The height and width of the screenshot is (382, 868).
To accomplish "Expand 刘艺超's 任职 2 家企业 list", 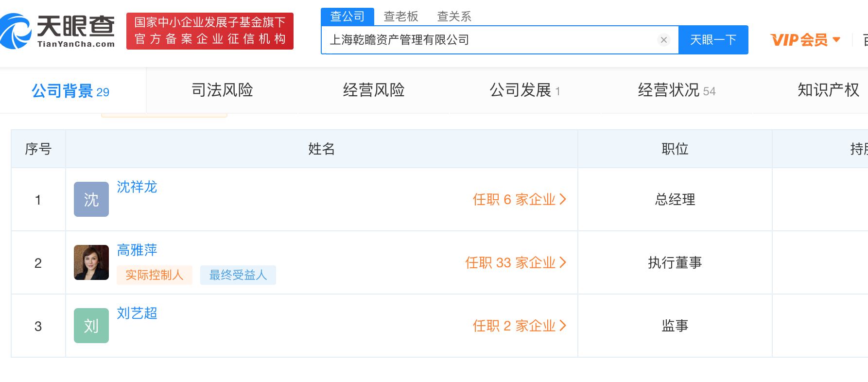I will [x=519, y=326].
